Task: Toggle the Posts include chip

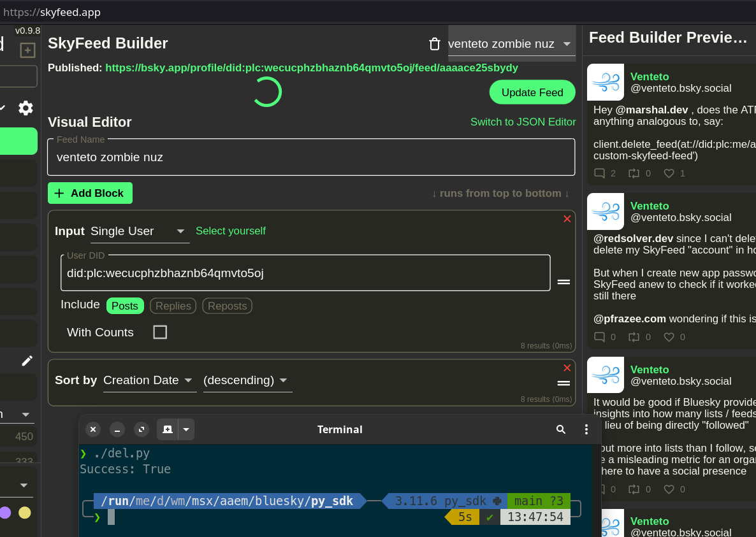Action: pyautogui.click(x=125, y=306)
